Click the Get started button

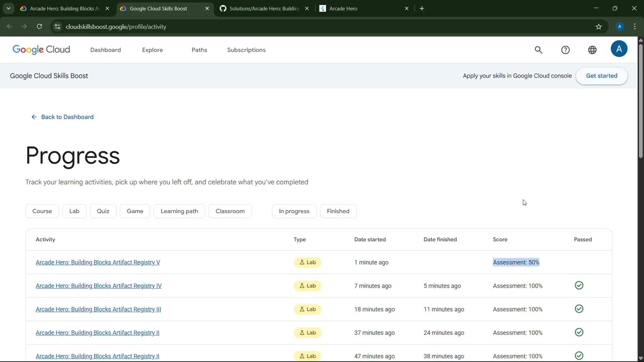click(602, 76)
